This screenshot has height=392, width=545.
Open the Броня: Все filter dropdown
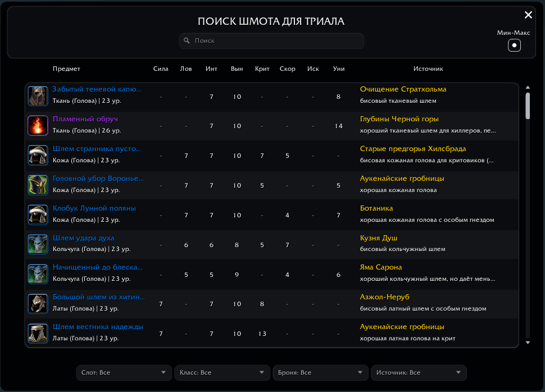click(x=320, y=372)
